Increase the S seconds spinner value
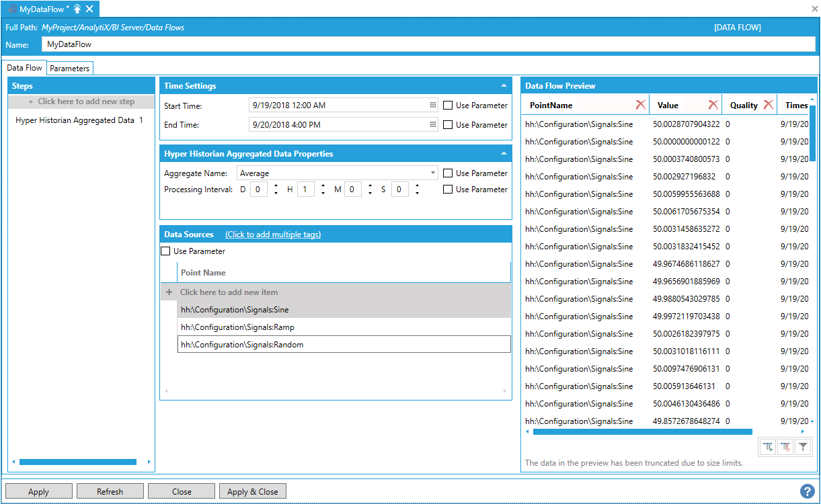 (x=417, y=186)
